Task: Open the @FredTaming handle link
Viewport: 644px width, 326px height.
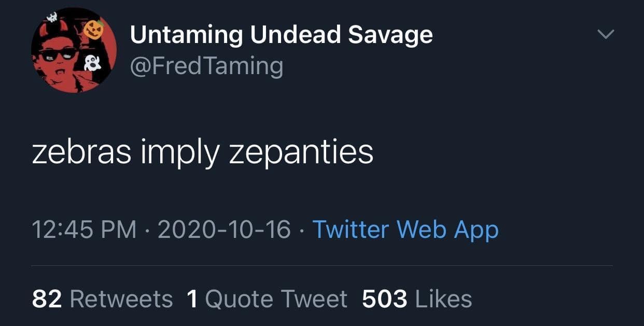Action: click(206, 66)
